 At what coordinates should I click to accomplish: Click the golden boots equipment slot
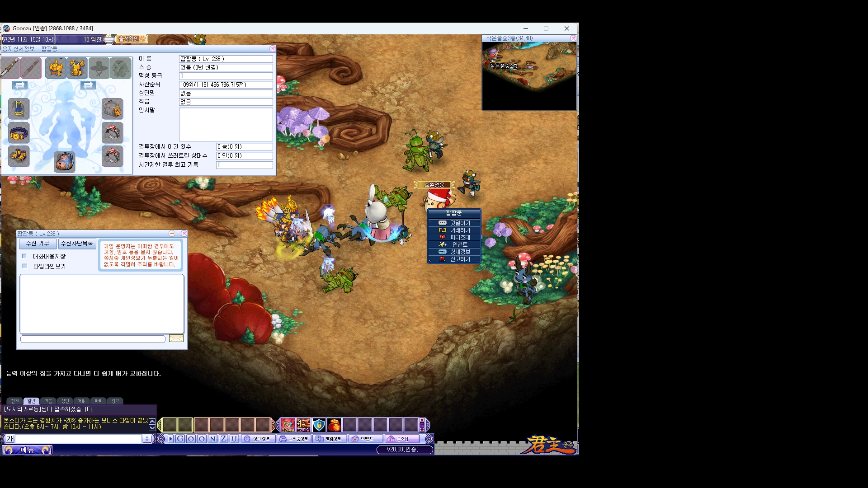pyautogui.click(x=19, y=156)
